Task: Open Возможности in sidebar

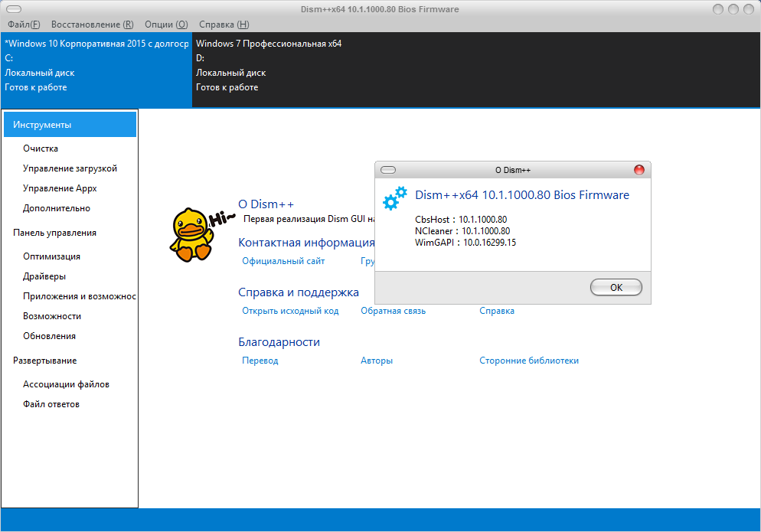Action: [x=52, y=316]
